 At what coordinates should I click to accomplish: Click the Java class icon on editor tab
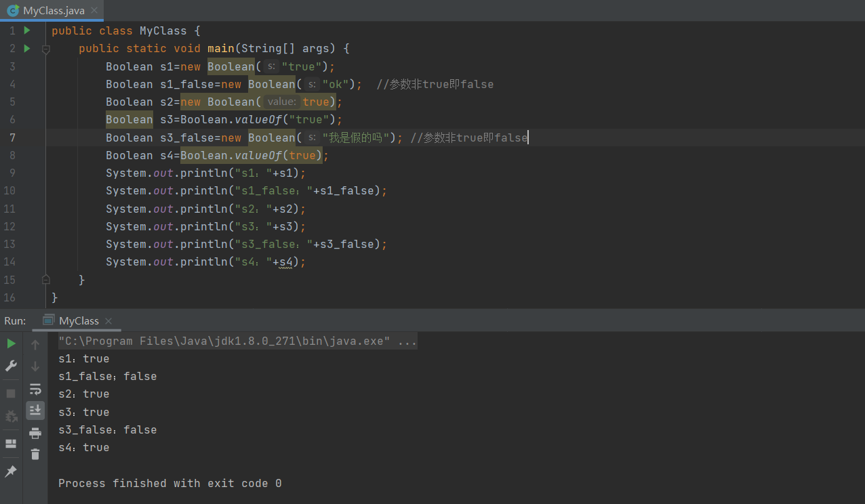click(x=13, y=10)
